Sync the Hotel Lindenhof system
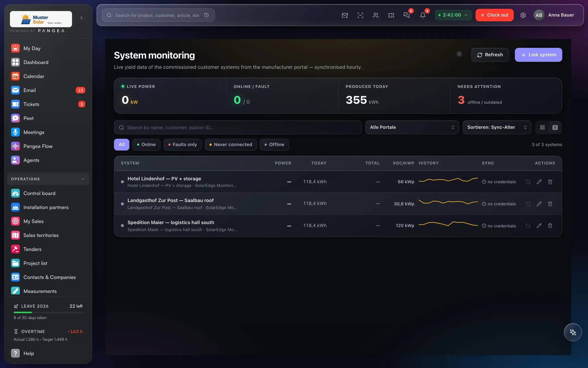Screen dimensions: 588x368 528,182
